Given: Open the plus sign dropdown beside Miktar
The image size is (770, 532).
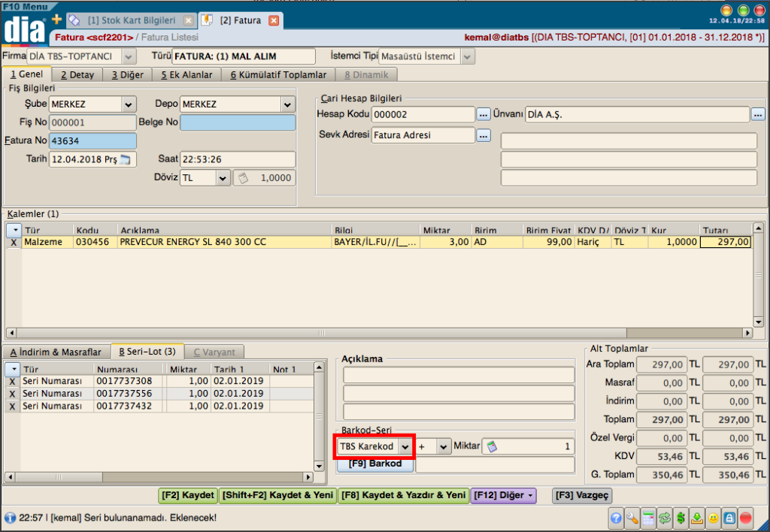Looking at the screenshot, I should click(444, 446).
